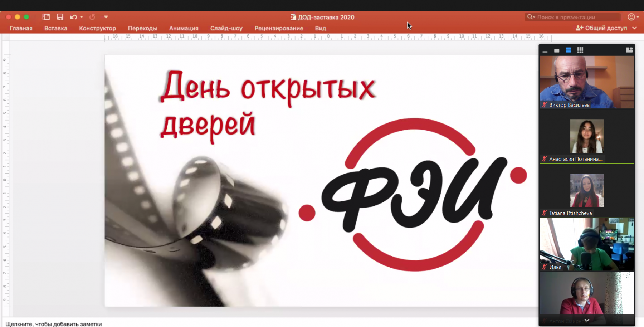The height and width of the screenshot is (327, 644).
Task: Open the sidebar layout icon in the title bar
Action: (46, 17)
